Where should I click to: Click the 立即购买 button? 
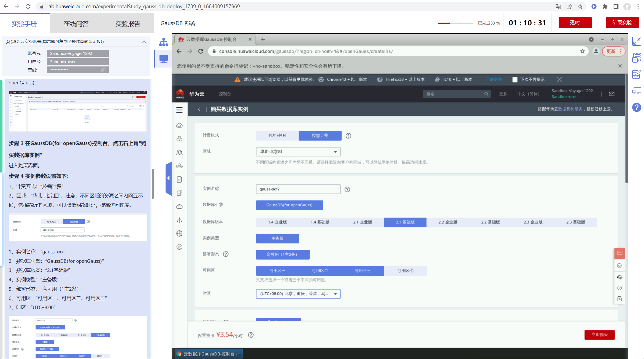[599, 334]
